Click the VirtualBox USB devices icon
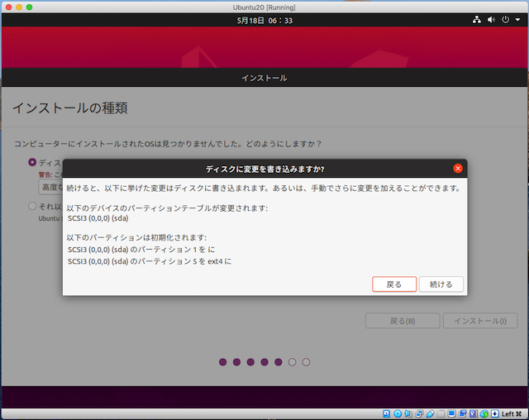The height and width of the screenshot is (420, 529). (x=430, y=413)
